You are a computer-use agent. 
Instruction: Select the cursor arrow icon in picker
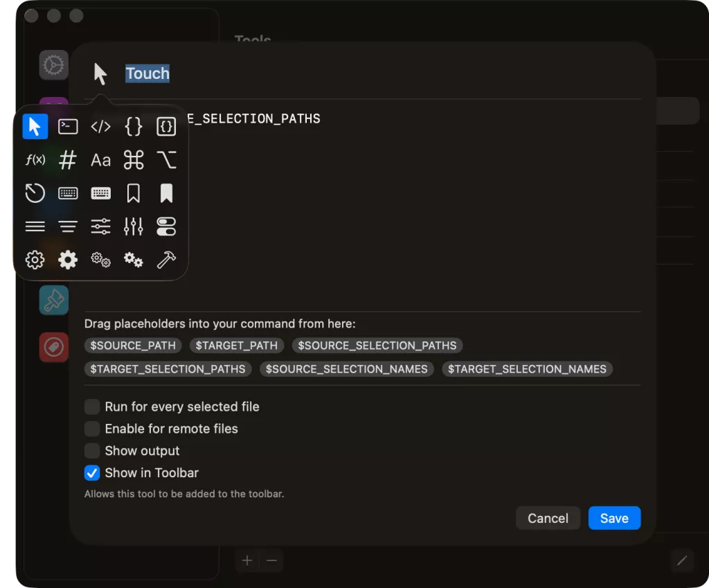coord(35,127)
